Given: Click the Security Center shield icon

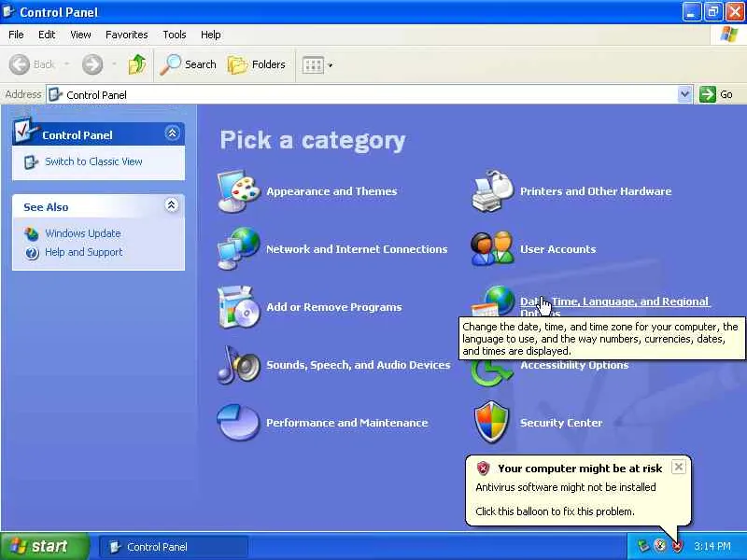Looking at the screenshot, I should click(492, 422).
